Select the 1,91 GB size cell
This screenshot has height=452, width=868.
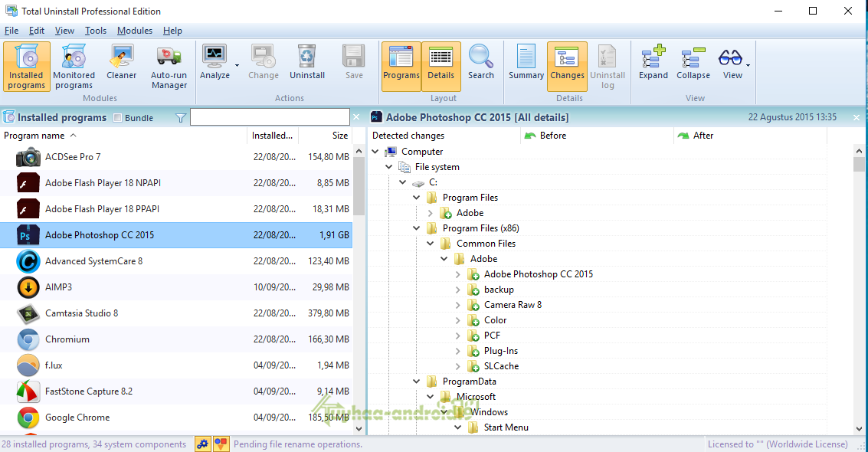pos(334,235)
